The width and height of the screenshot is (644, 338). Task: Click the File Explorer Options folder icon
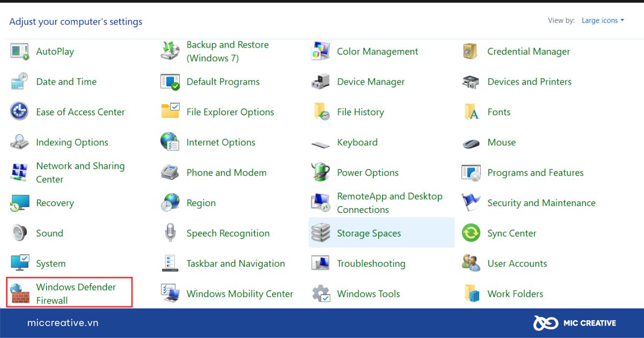coord(170,112)
